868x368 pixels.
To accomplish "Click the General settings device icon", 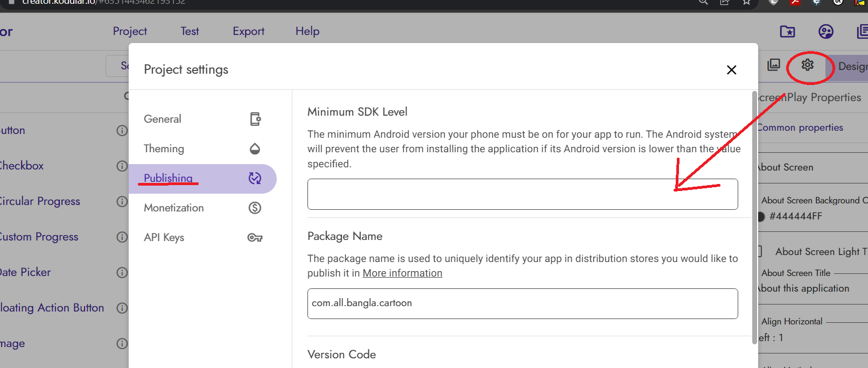I will pyautogui.click(x=255, y=119).
